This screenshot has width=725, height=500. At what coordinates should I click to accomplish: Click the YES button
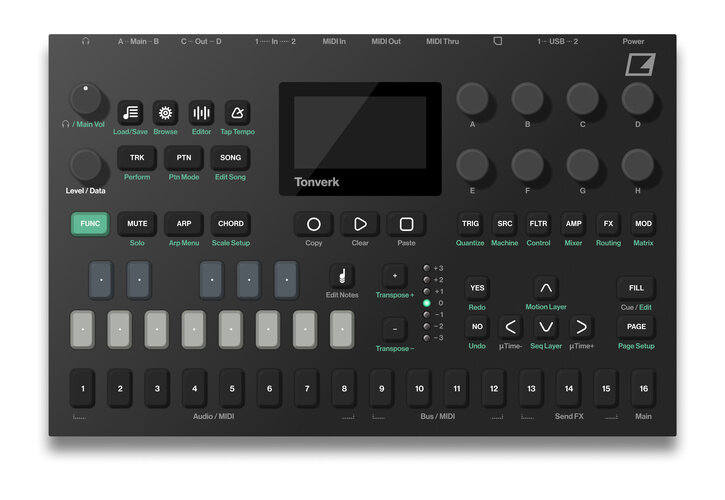477,288
